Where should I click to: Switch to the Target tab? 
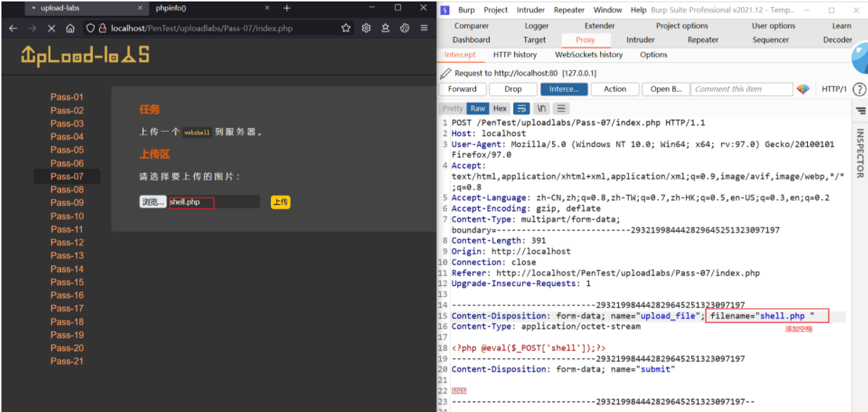534,40
